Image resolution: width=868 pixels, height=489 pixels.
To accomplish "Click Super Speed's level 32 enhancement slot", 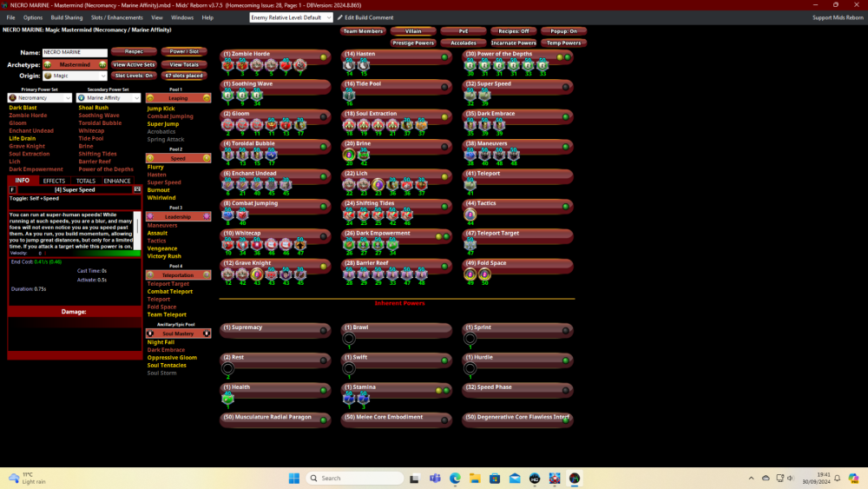I will 470,96.
